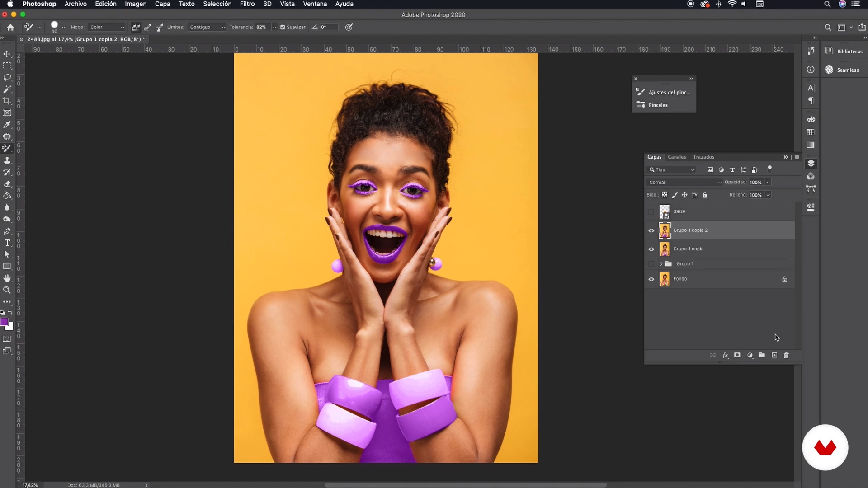This screenshot has height=488, width=868.
Task: Select the Pen tool
Action: click(x=7, y=231)
